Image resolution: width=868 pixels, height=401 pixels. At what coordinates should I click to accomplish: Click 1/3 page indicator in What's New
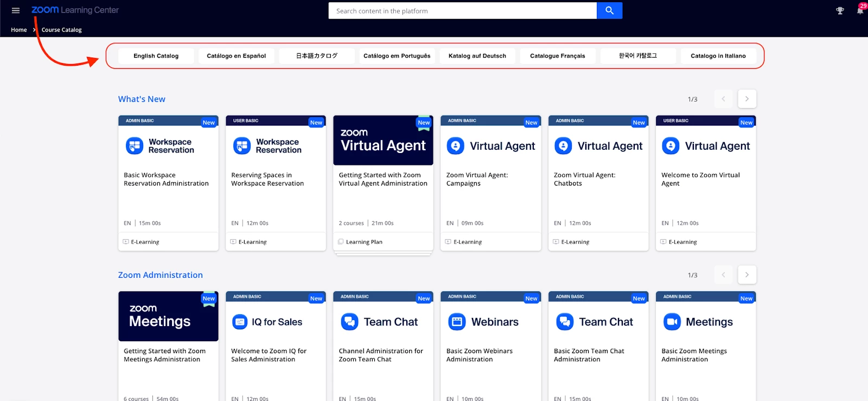tap(693, 99)
